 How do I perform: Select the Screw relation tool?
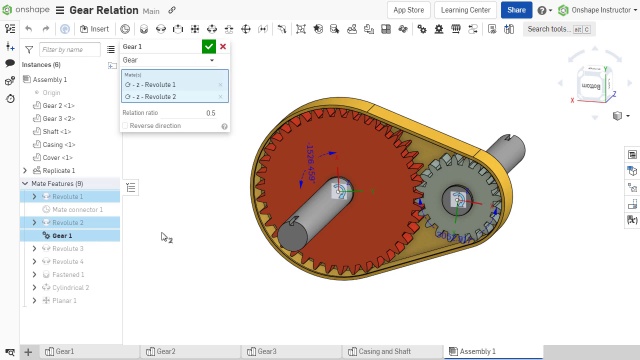[456, 29]
